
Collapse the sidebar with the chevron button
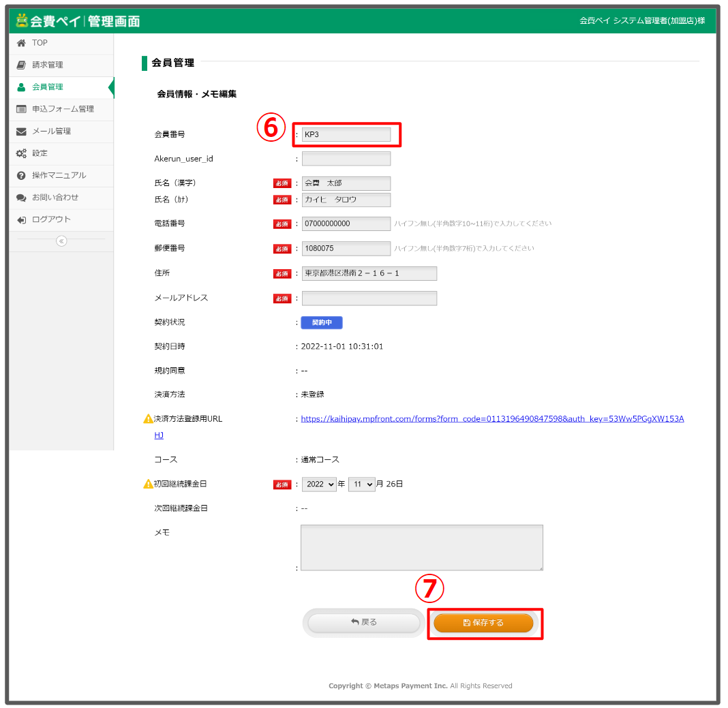(61, 241)
